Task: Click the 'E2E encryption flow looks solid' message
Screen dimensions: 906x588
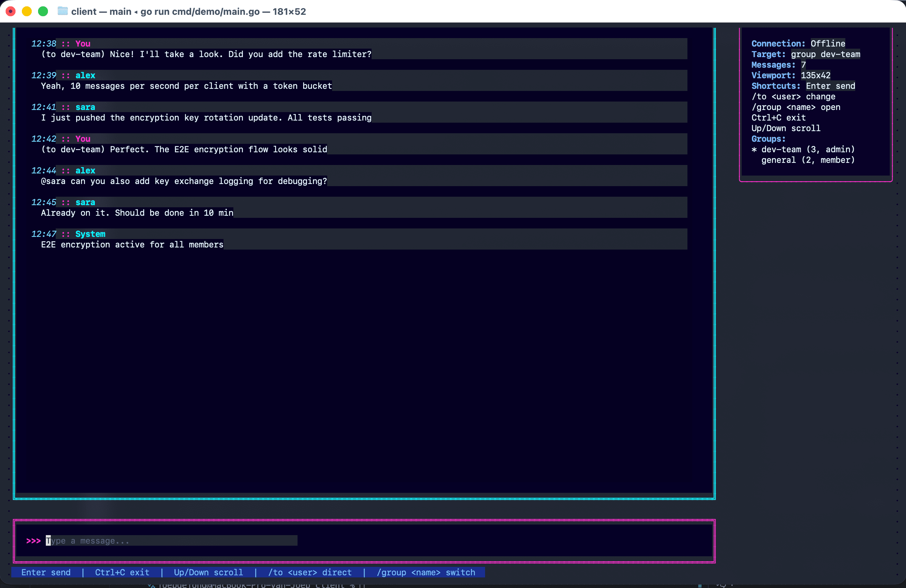Action: (x=184, y=149)
